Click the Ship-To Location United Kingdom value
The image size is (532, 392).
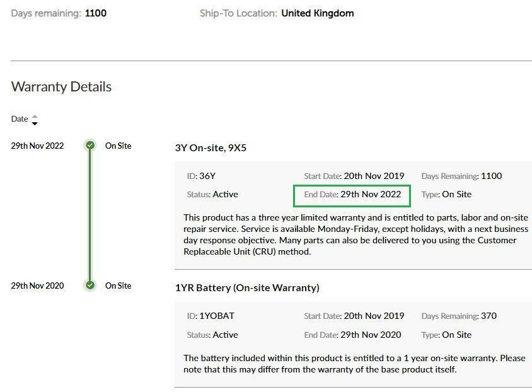(318, 13)
